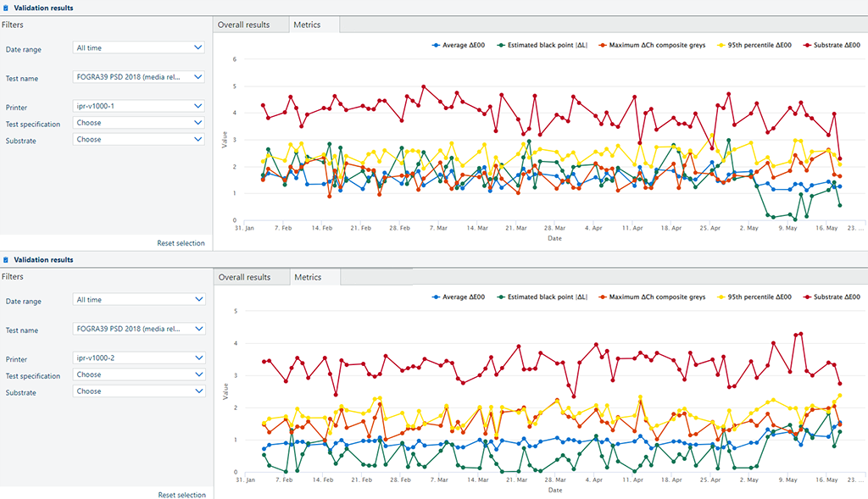The image size is (868, 499).
Task: Expand the Test specification dropdown in the upper filters
Action: tap(139, 123)
